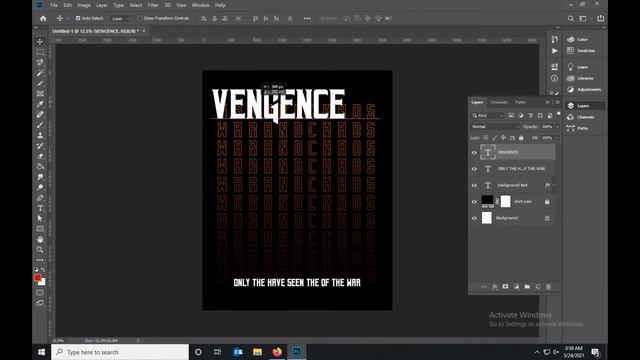
Task: Open the Learn panel button
Action: [x=577, y=67]
